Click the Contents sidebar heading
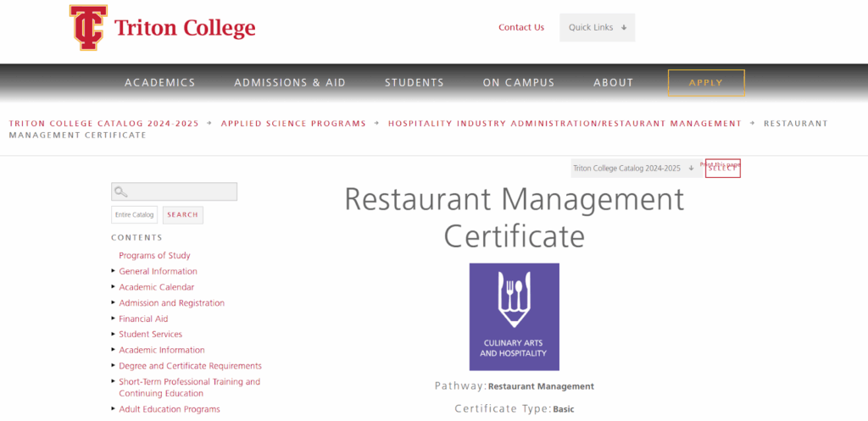Viewport: 868px width, 421px height. [136, 237]
